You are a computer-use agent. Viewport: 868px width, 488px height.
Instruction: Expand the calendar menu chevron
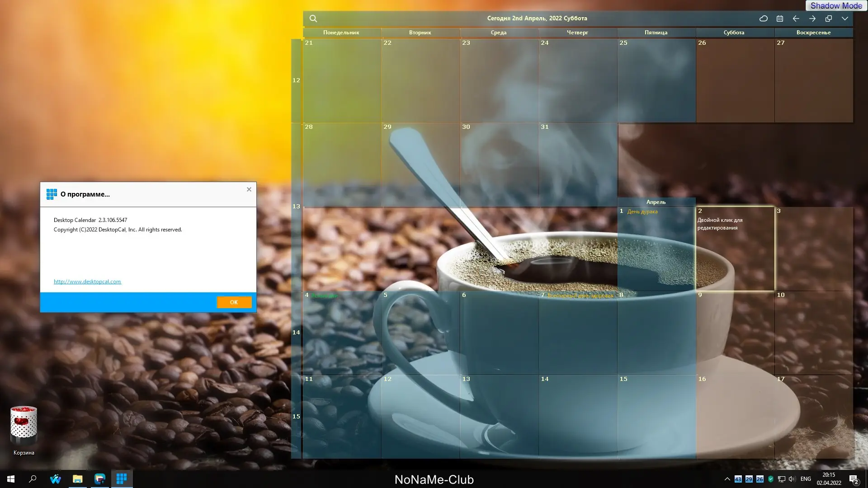[x=845, y=19]
